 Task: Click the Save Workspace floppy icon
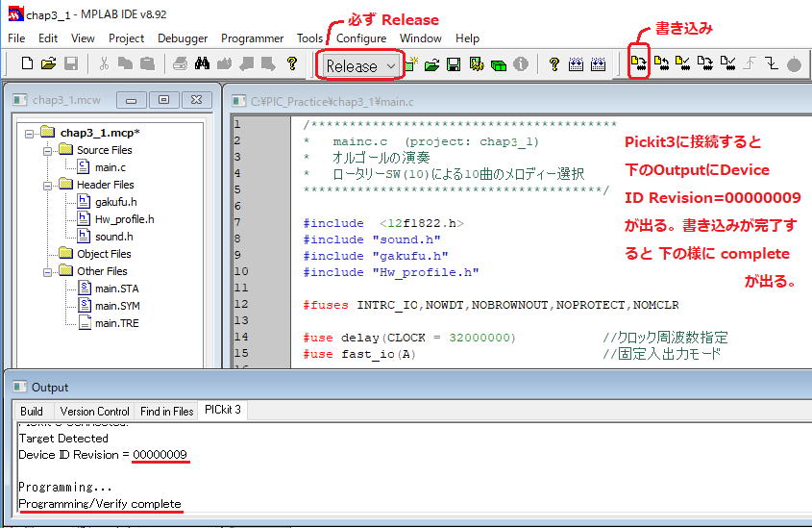(x=453, y=65)
